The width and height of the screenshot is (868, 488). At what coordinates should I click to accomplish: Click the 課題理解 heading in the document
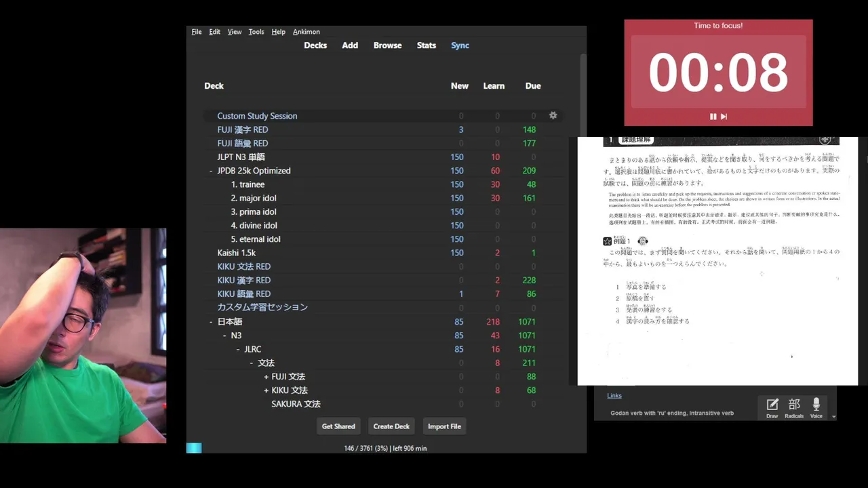(x=636, y=140)
